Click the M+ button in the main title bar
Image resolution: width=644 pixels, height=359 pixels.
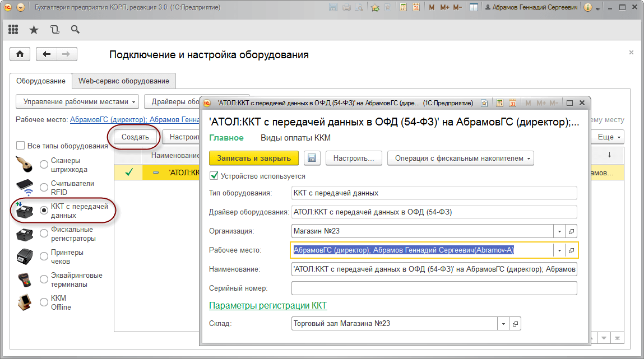tap(444, 7)
